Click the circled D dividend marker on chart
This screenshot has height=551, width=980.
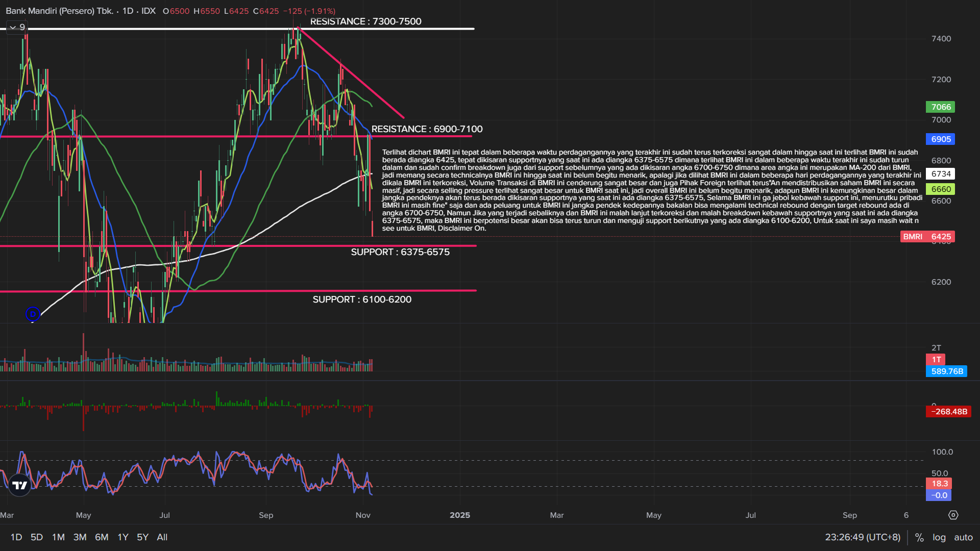(33, 314)
